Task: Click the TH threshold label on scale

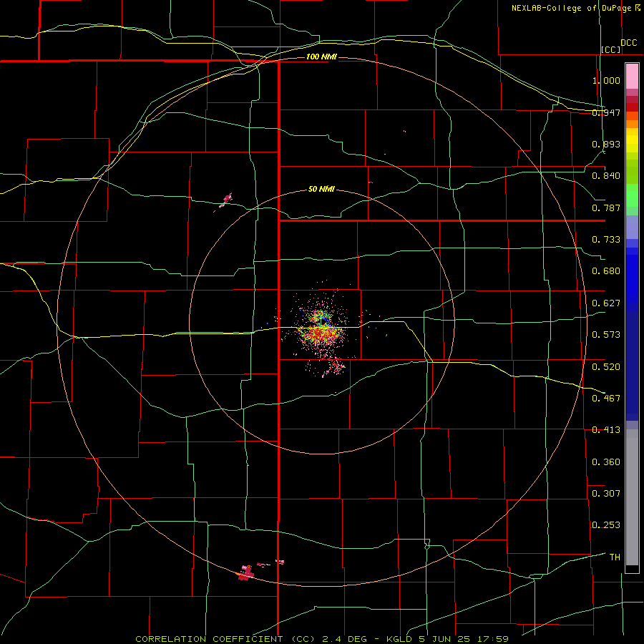Action: pyautogui.click(x=615, y=557)
